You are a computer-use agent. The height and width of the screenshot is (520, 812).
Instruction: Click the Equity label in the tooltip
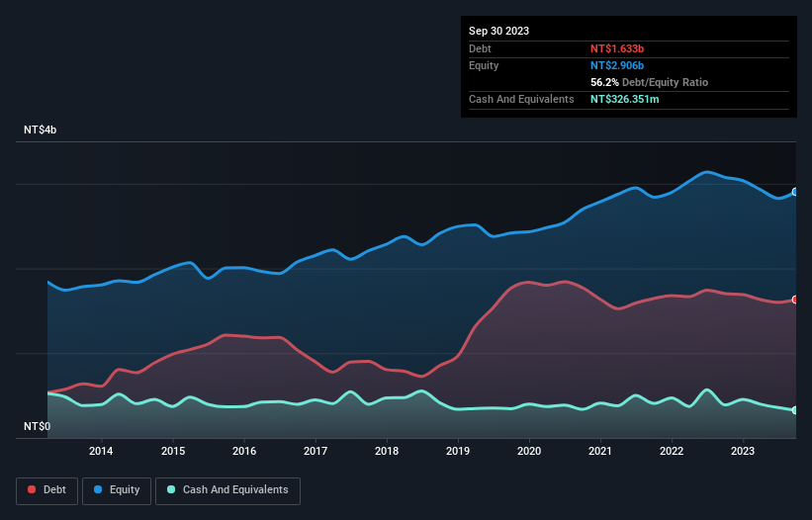pos(484,65)
